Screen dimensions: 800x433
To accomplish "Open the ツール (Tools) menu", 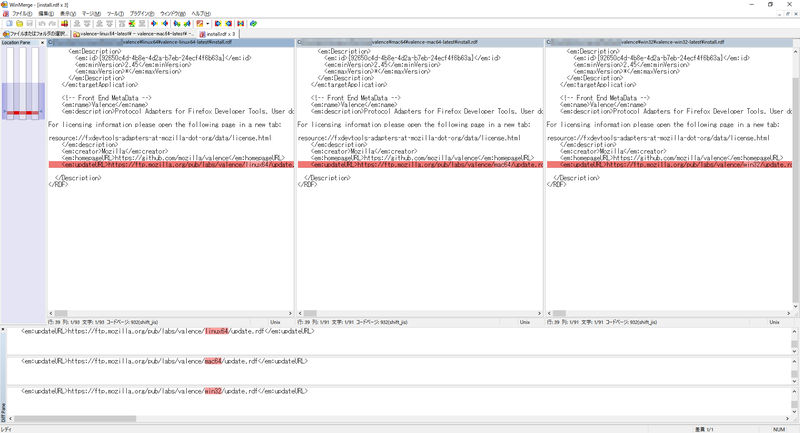I will 115,14.
